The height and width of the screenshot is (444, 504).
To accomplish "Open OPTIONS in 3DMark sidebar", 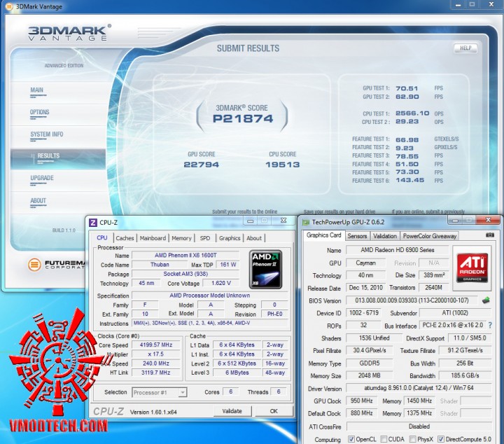I will click(x=58, y=114).
